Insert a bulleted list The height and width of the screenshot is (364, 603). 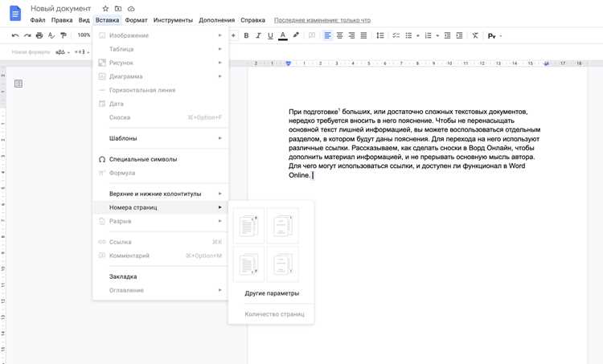tap(408, 35)
